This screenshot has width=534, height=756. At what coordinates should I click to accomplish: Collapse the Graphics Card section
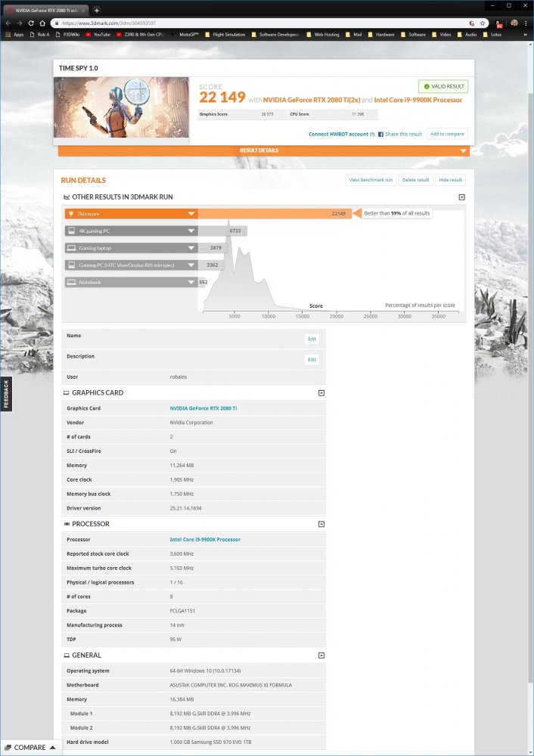321,393
